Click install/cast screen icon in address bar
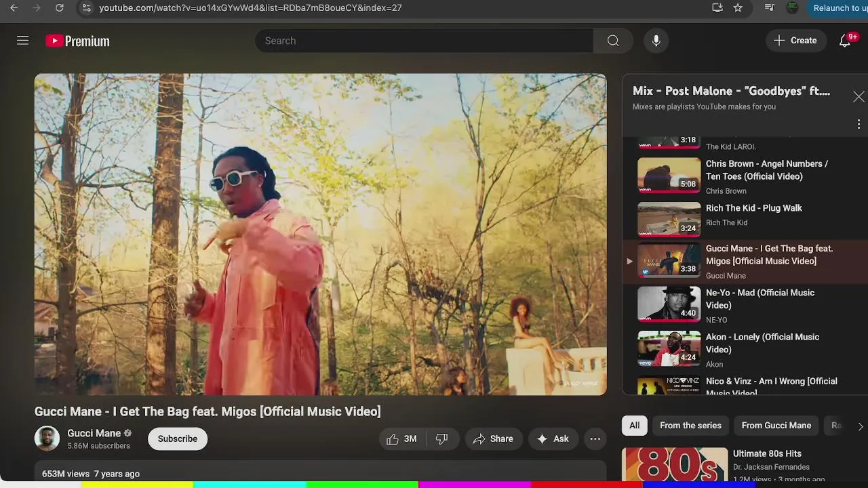This screenshot has height=488, width=868. pos(717,8)
